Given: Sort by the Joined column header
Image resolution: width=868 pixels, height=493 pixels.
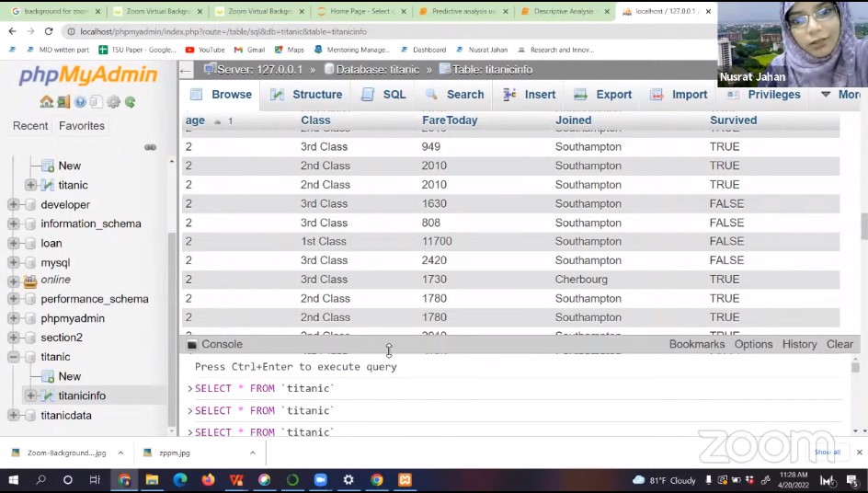Looking at the screenshot, I should coord(573,120).
